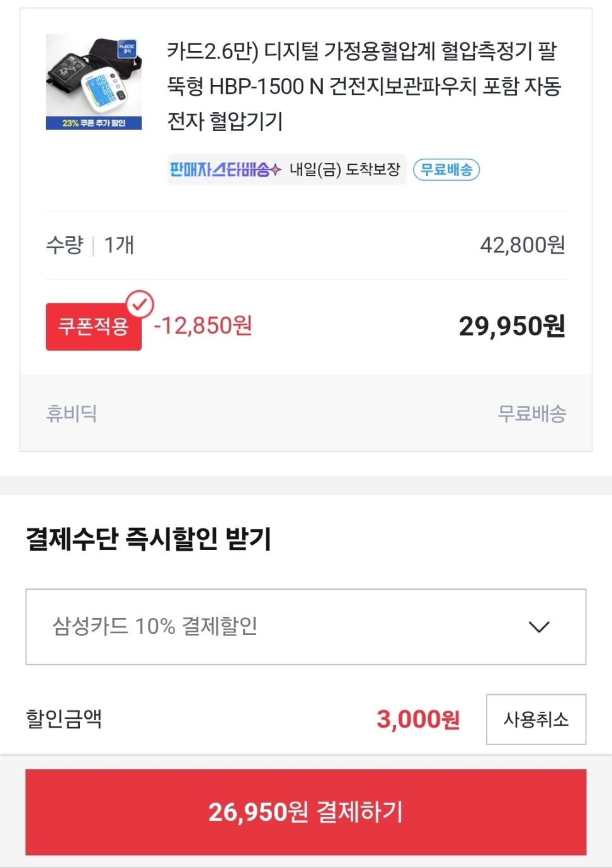Screen dimensions: 612x868
Task: Open the blood pressure monitor product thumbnail
Action: tap(94, 82)
